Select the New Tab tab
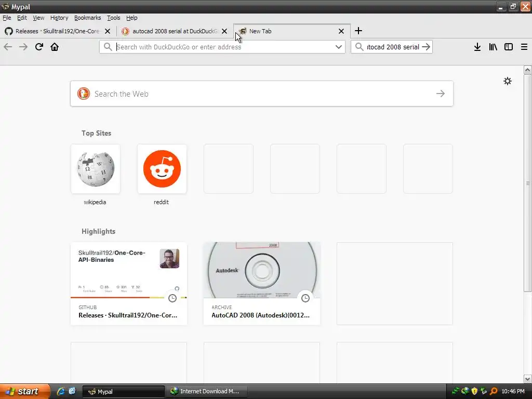Viewport: 532px width, 399px height. (x=292, y=31)
